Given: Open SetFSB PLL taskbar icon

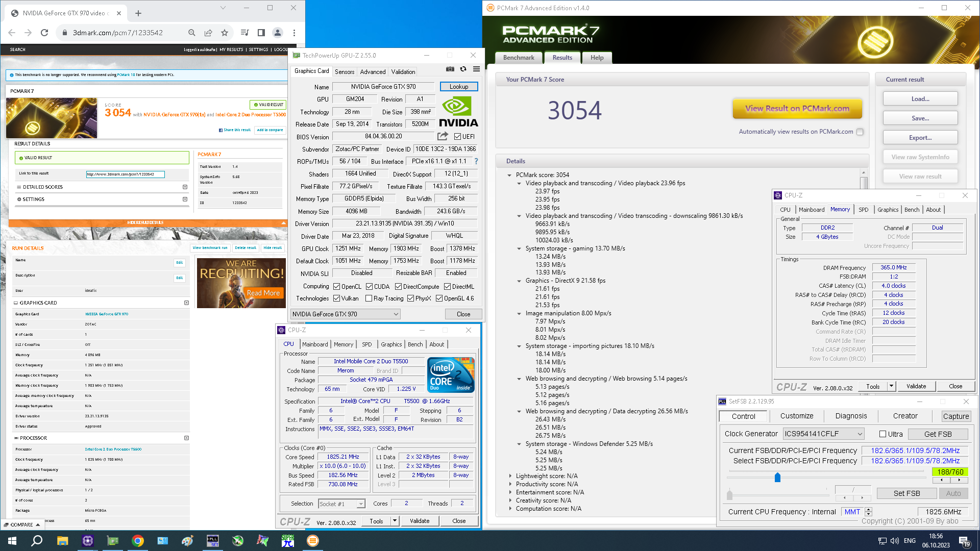Looking at the screenshot, I should 212,541.
